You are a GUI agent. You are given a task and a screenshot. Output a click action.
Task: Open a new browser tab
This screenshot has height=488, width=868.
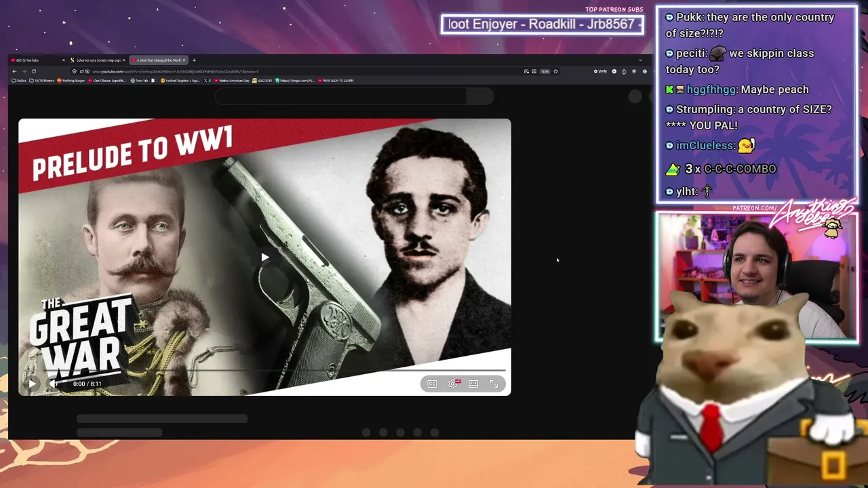pos(194,60)
